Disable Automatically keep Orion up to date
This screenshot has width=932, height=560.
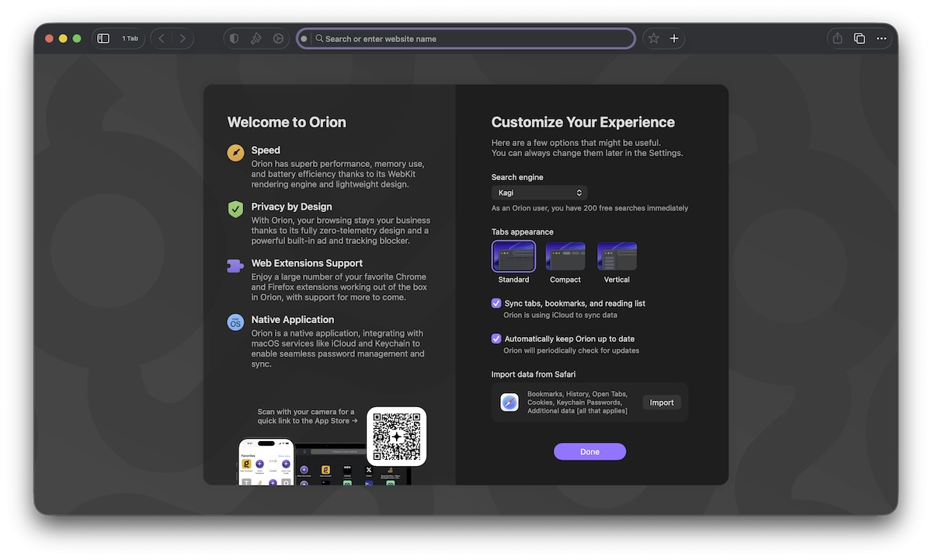pos(496,339)
